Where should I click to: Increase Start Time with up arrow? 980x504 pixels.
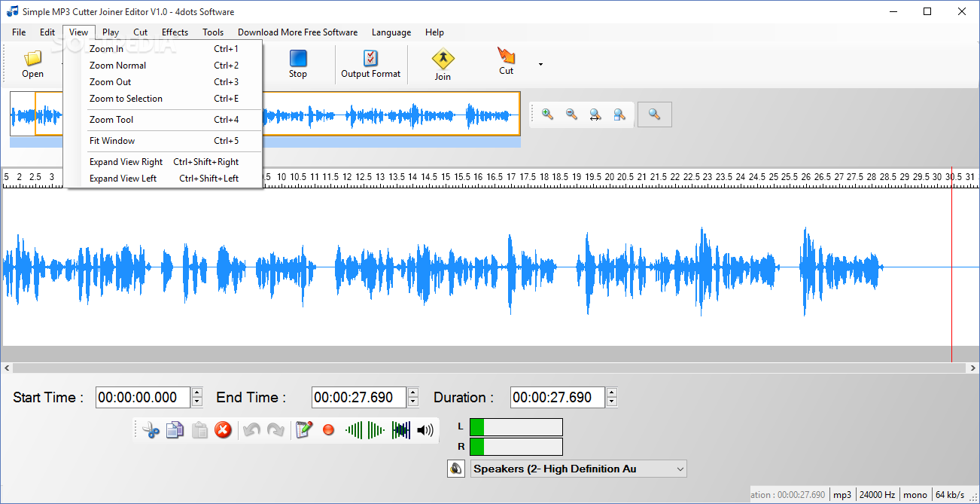tap(197, 393)
